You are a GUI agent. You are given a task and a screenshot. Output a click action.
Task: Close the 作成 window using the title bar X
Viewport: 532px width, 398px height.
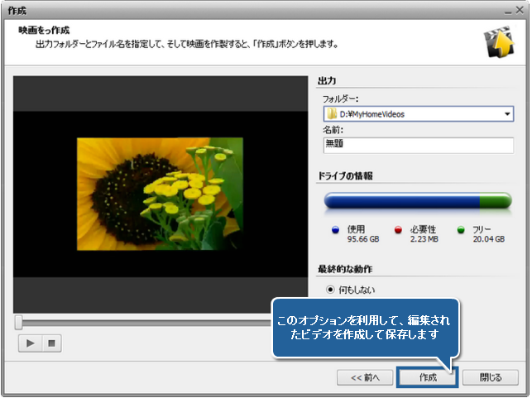pyautogui.click(x=518, y=10)
